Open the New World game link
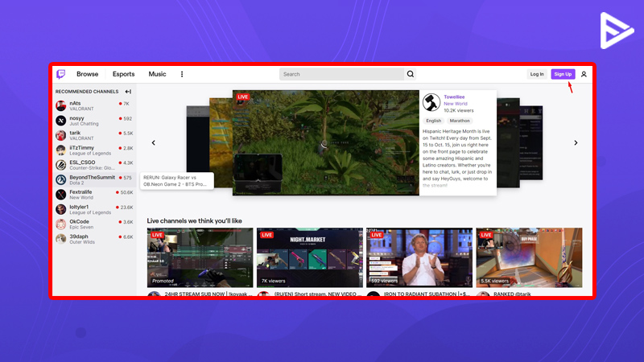Viewport: 644px width, 362px height. click(456, 104)
